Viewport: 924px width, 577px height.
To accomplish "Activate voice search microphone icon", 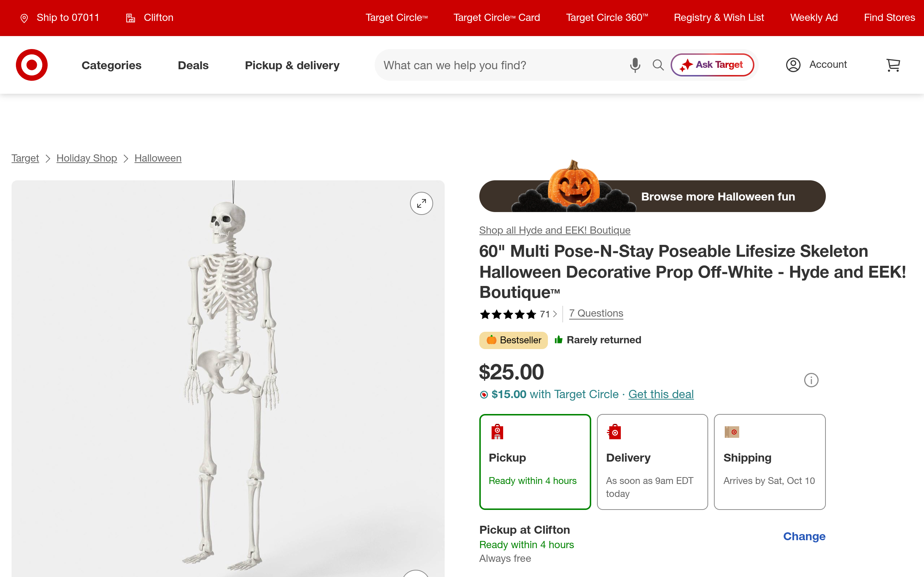I will 635,65.
